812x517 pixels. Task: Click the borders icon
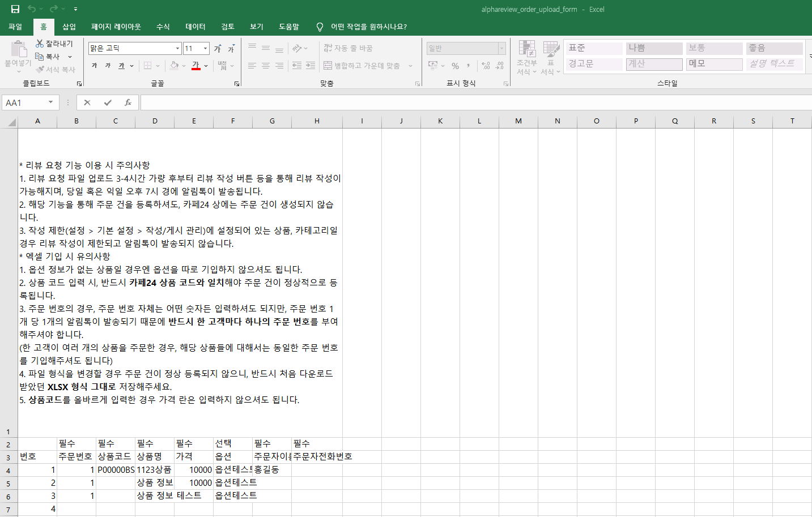click(x=147, y=66)
